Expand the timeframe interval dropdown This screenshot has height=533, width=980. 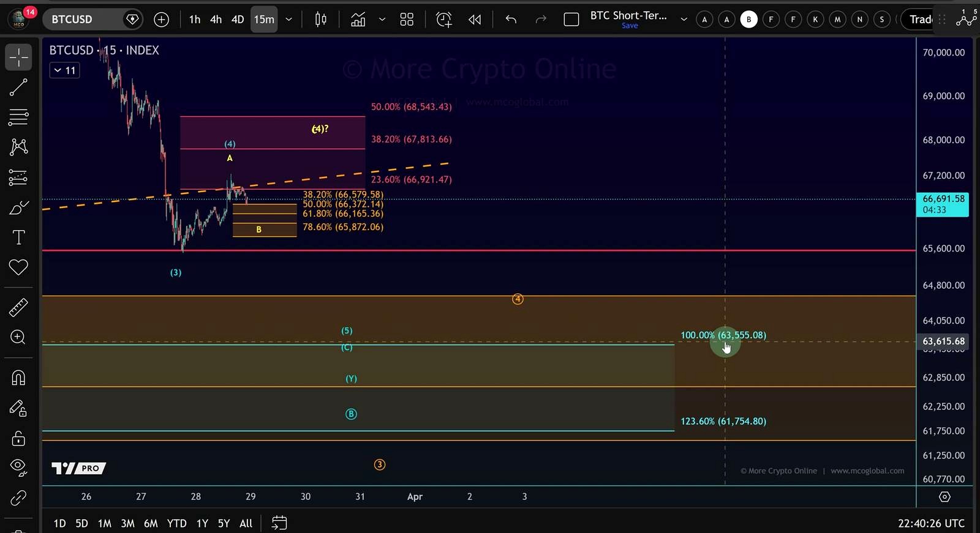click(x=288, y=20)
